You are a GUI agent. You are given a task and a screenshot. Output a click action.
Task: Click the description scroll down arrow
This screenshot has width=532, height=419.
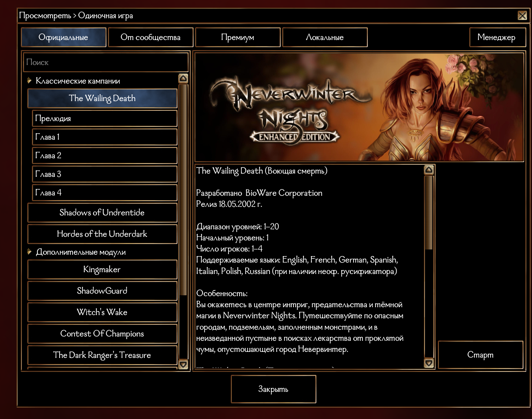tap(429, 363)
